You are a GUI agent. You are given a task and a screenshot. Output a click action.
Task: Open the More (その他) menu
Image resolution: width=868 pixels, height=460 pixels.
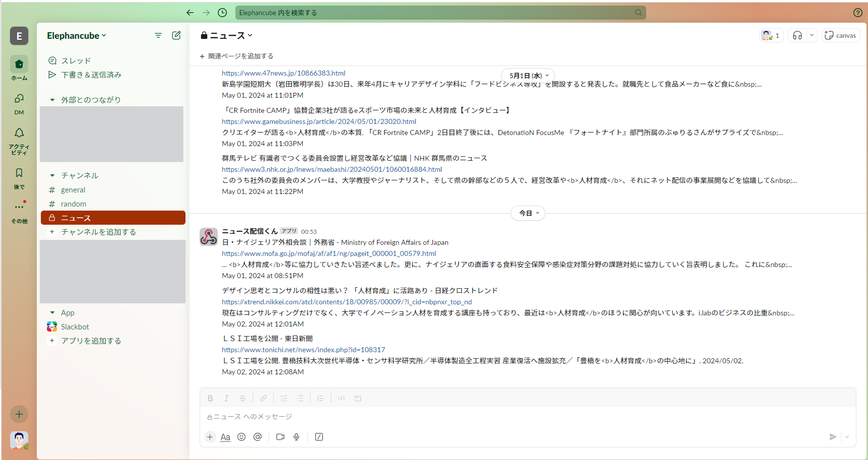pyautogui.click(x=19, y=212)
